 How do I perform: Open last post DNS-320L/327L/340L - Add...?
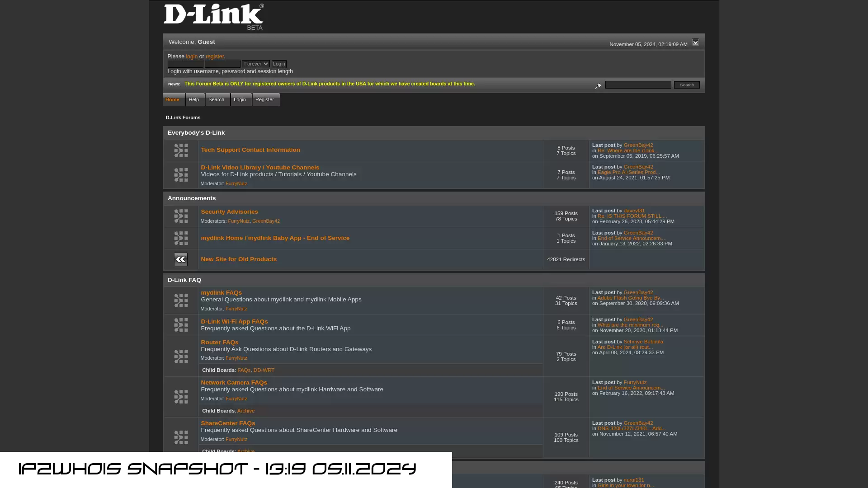(632, 428)
